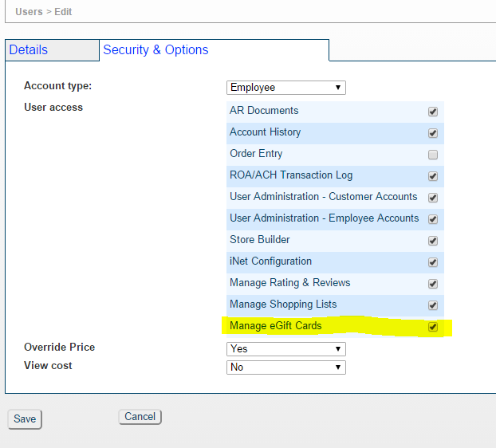Toggle User Administration - Employee Accounts checkbox
The image size is (496, 448).
[433, 219]
